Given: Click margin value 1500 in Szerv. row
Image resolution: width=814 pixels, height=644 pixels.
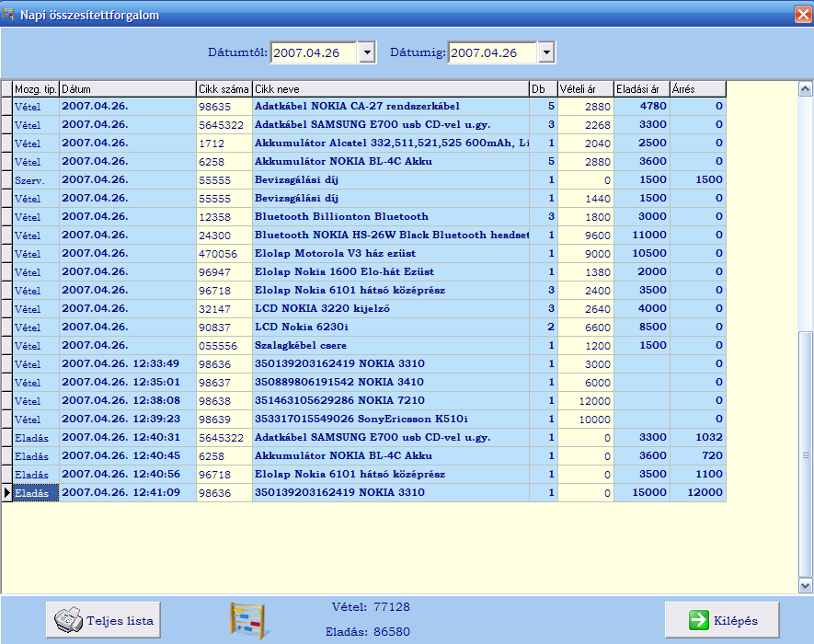Looking at the screenshot, I should [698, 180].
